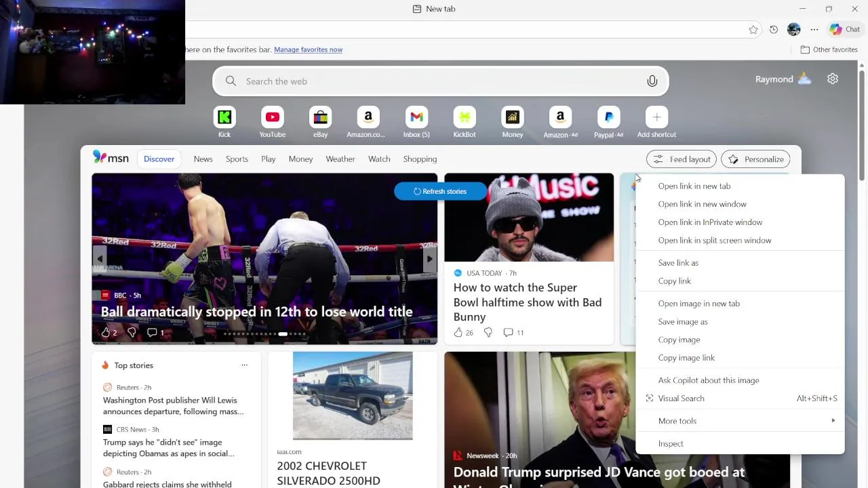Open comments on Super Bowl halftime story
The width and height of the screenshot is (868, 488).
[x=509, y=332]
